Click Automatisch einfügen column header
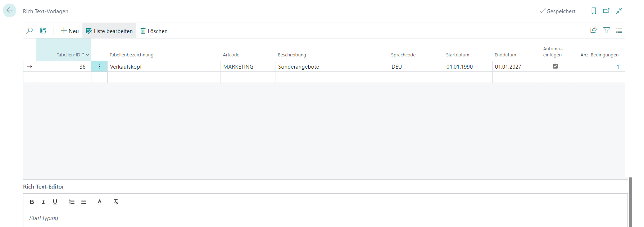The height and width of the screenshot is (227, 644). pyautogui.click(x=553, y=52)
